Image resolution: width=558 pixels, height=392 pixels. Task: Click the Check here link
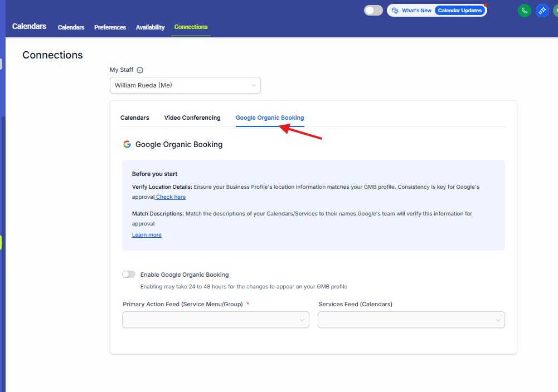[x=171, y=197]
